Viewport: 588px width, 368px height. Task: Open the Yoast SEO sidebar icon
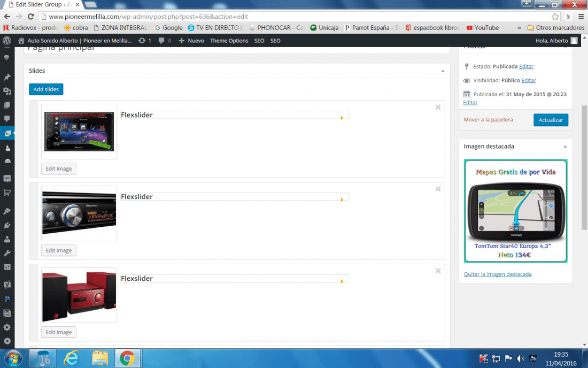[x=7, y=285]
